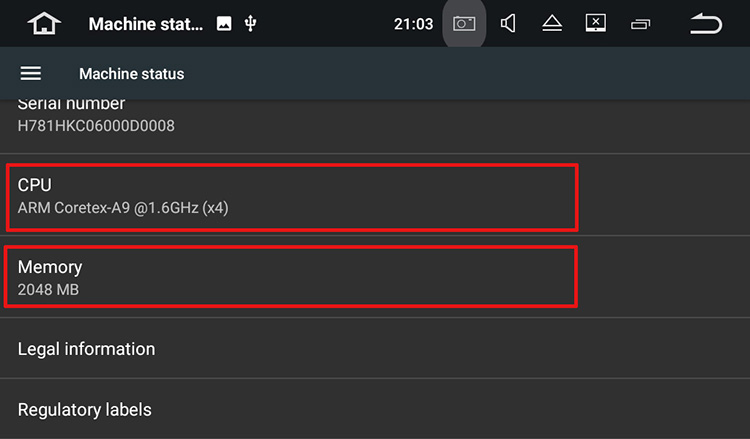This screenshot has width=750, height=439.
Task: Select the "Machine stat..." title in the top bar
Action: (146, 24)
